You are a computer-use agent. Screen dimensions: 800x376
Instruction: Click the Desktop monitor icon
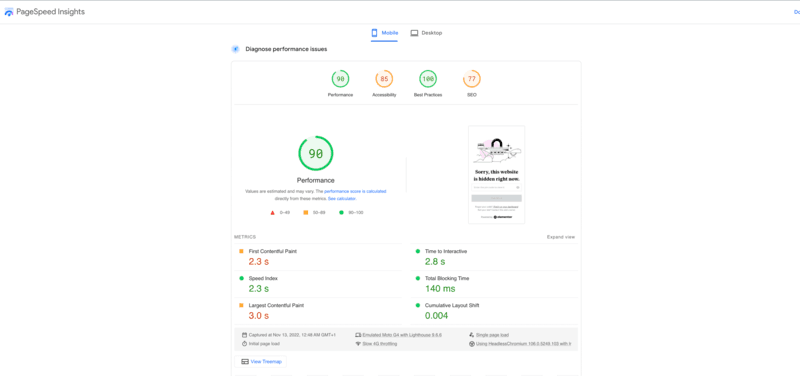click(414, 33)
